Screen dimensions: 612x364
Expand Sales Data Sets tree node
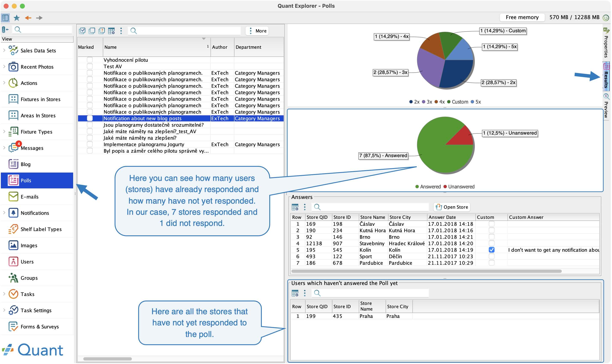pos(4,50)
